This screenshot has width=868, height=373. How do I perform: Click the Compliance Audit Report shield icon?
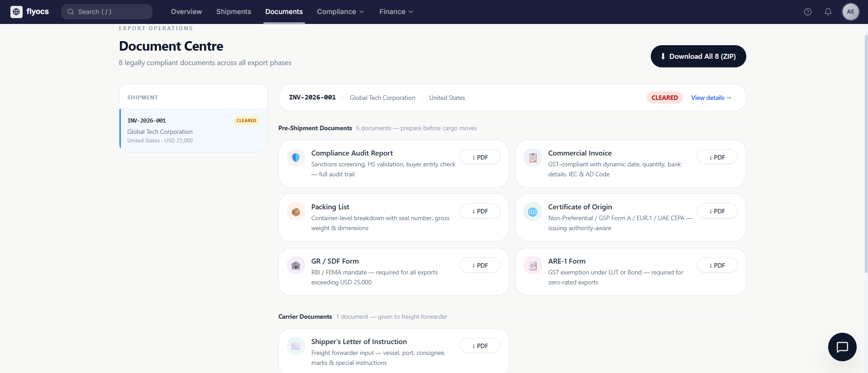point(296,157)
